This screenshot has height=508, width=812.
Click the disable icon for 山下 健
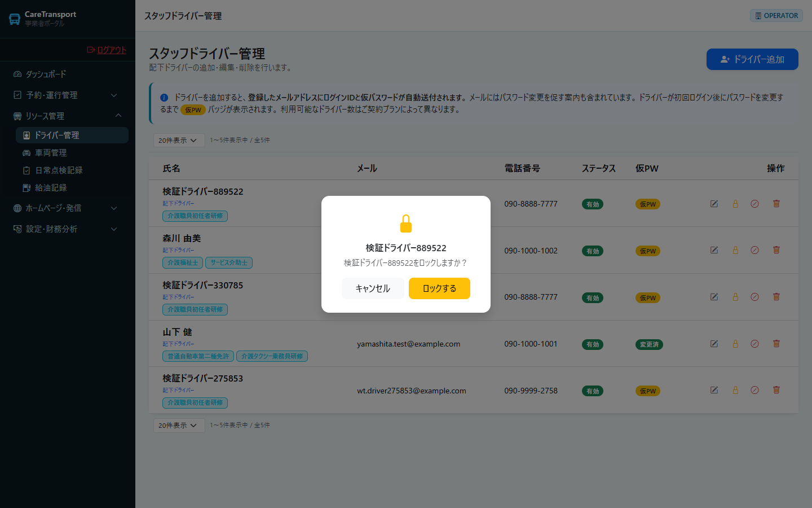(x=754, y=344)
